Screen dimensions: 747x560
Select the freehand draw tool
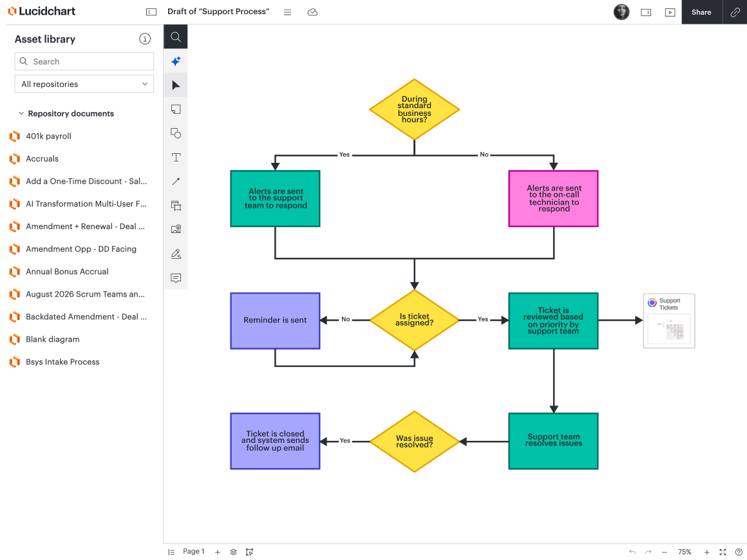pos(175,254)
